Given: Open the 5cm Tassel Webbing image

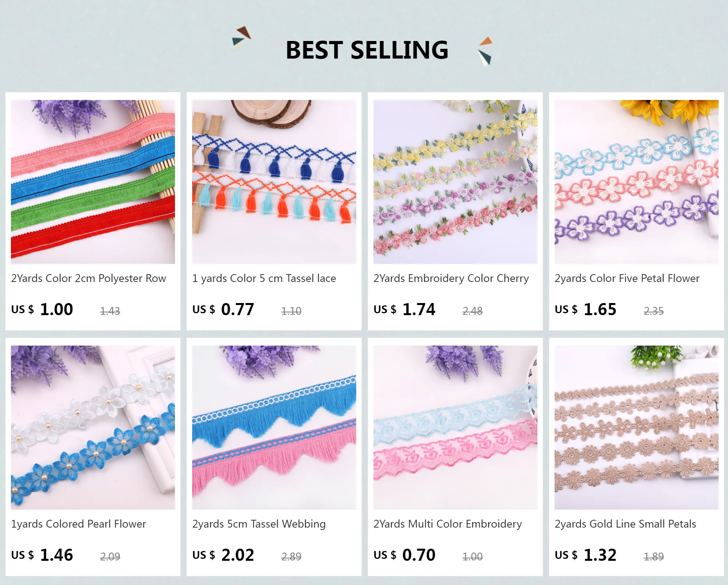Looking at the screenshot, I should [274, 427].
